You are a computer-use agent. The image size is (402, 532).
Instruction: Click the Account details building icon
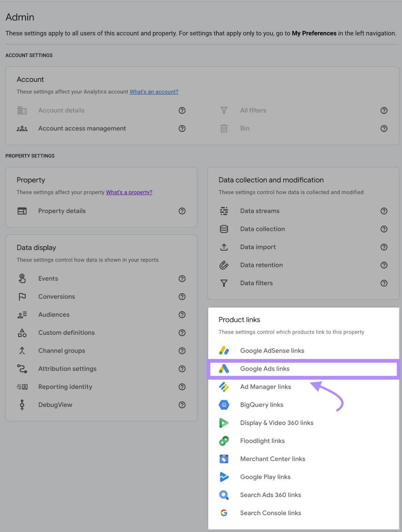pos(22,110)
